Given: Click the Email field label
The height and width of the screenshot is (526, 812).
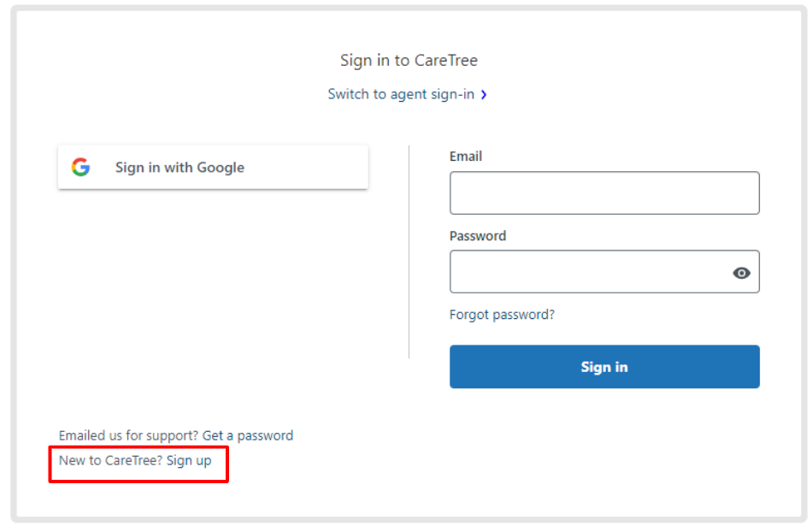Looking at the screenshot, I should pos(465,157).
